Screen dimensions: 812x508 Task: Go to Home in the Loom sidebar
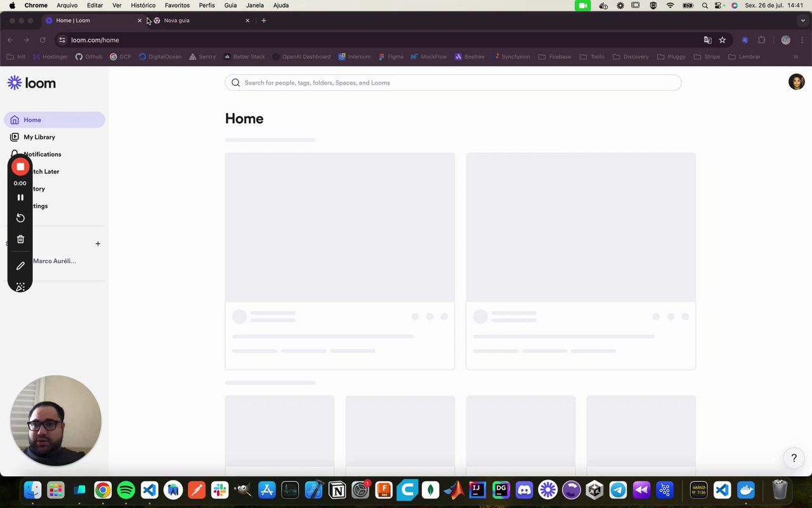coord(55,120)
